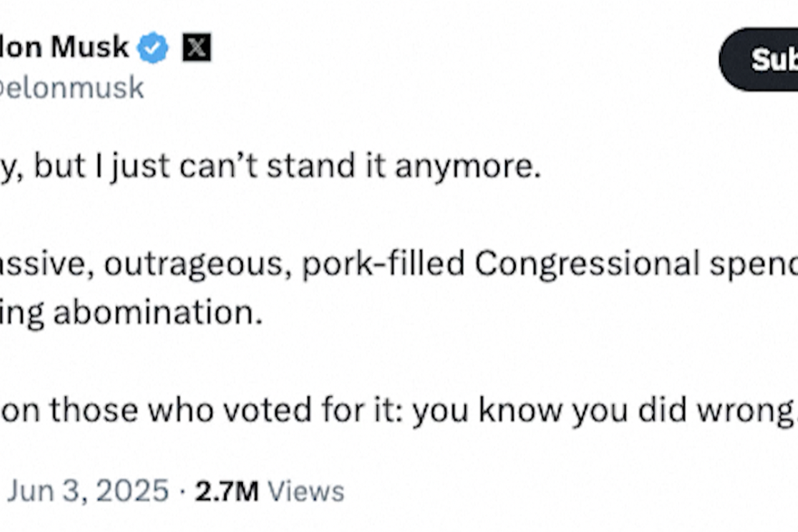Viewport: 798px width, 532px height.
Task: Click the blue verified checkmark badge
Action: 152,47
